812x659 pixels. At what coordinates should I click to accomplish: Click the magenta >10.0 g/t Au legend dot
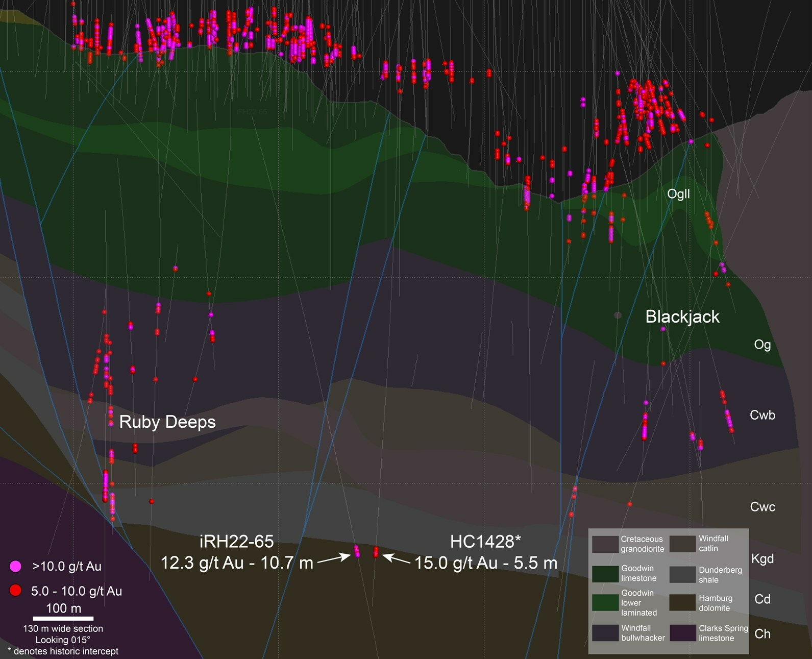click(16, 566)
